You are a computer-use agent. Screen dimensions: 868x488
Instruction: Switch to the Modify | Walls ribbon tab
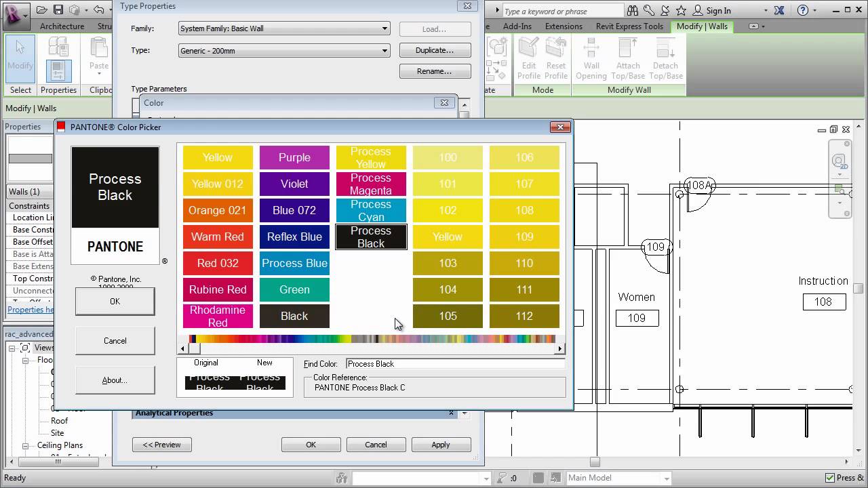click(702, 26)
